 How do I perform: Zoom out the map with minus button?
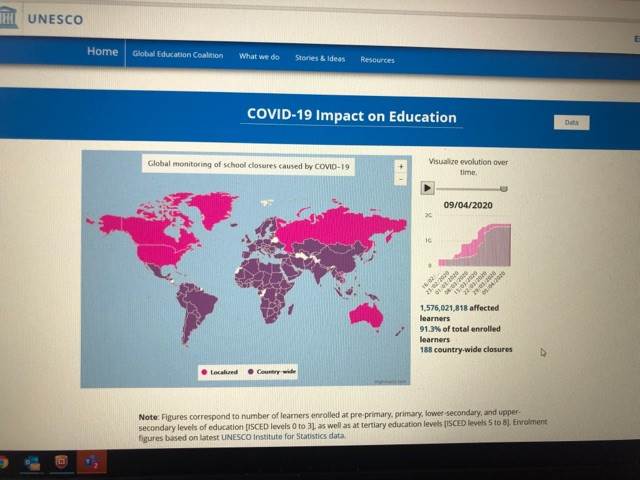coord(400,179)
